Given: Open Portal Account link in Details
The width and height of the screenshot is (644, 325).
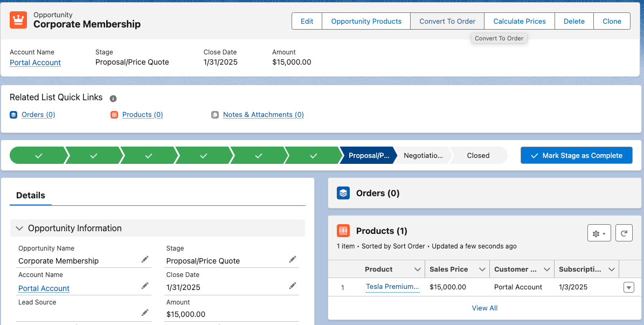Looking at the screenshot, I should tap(44, 288).
